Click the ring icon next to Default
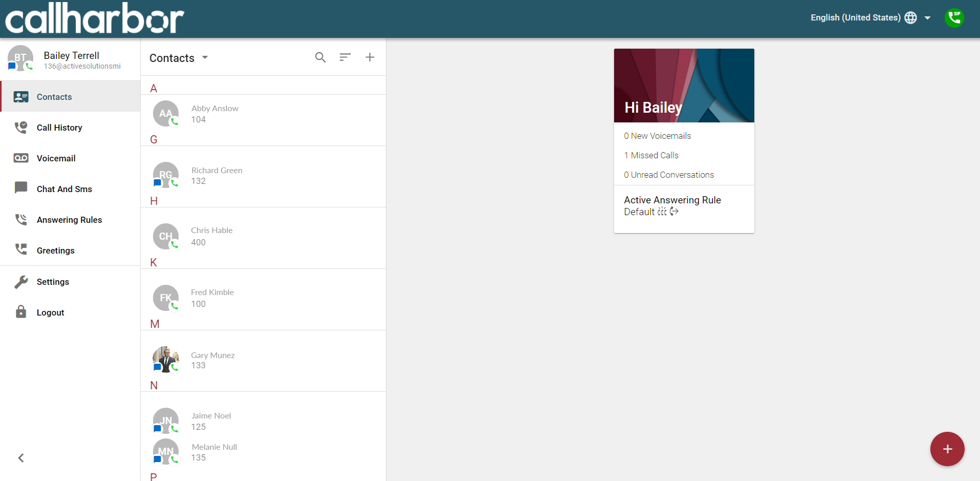Image resolution: width=980 pixels, height=481 pixels. (x=662, y=212)
